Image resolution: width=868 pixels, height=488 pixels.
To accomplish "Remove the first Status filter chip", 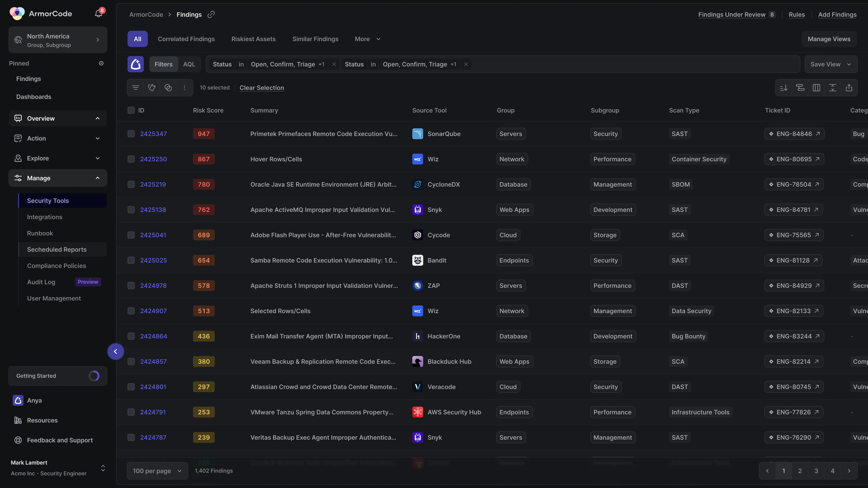I will click(x=334, y=64).
